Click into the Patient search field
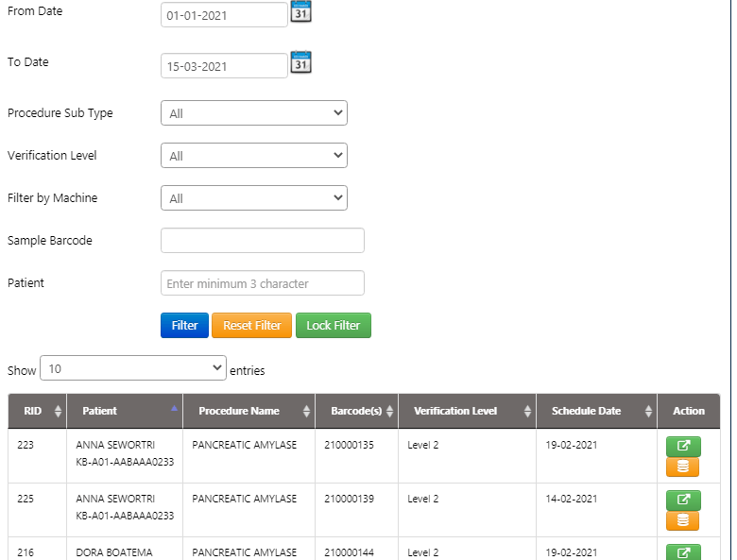737x560 pixels. click(262, 283)
